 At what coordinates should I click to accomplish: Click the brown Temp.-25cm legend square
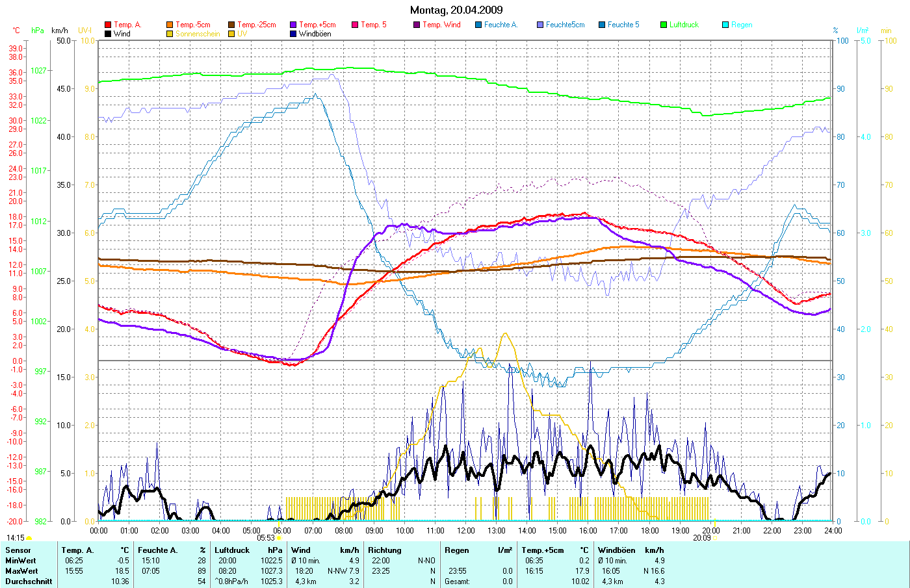point(231,25)
